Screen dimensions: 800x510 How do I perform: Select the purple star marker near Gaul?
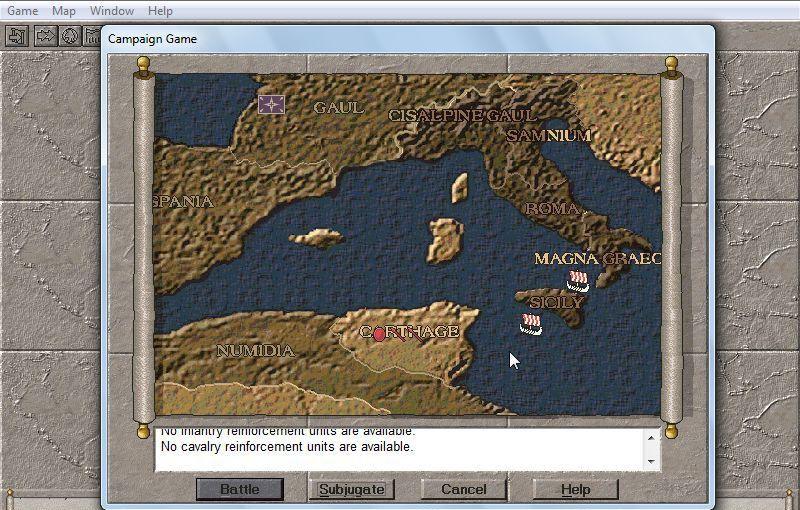point(271,103)
